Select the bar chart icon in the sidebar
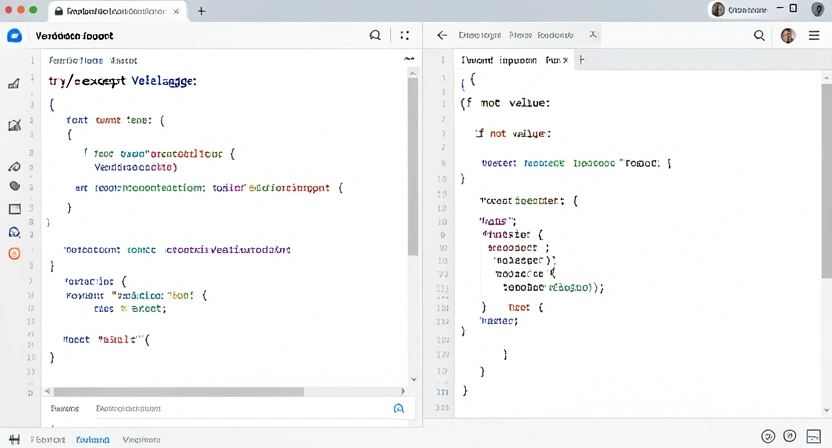The height and width of the screenshot is (448, 832). (x=14, y=83)
